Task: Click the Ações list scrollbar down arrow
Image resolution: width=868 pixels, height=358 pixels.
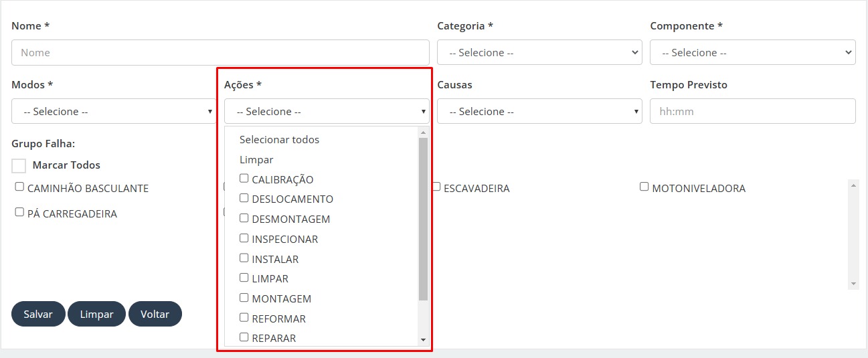Action: [423, 340]
